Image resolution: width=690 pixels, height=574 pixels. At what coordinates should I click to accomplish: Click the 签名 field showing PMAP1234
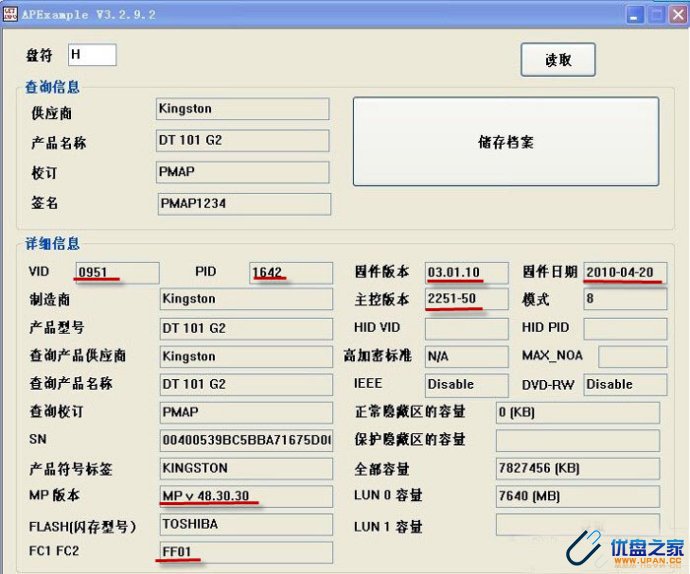click(244, 204)
